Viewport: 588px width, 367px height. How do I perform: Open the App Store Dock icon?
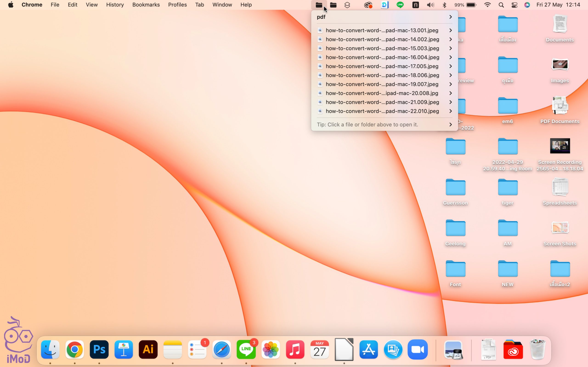pyautogui.click(x=368, y=350)
